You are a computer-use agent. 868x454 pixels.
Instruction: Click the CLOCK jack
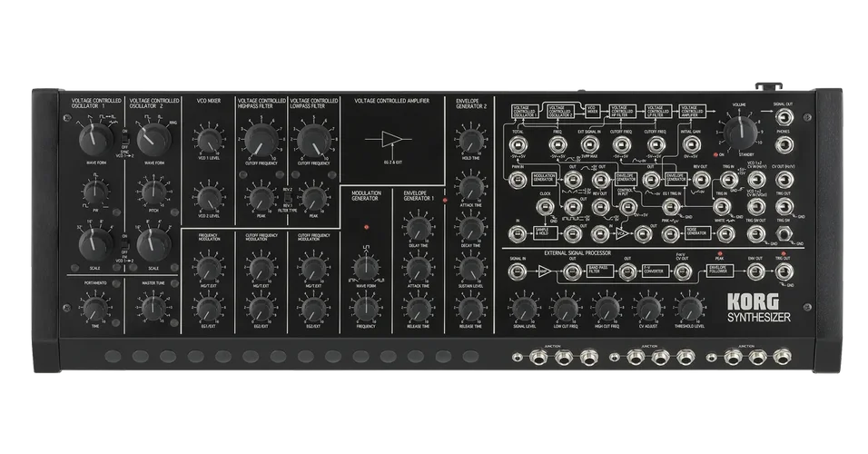545,207
